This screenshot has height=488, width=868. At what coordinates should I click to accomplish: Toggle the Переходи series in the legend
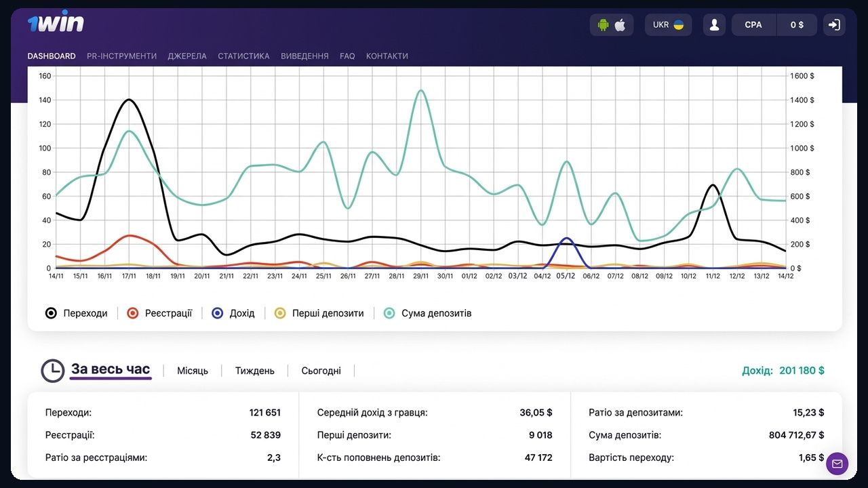[76, 313]
